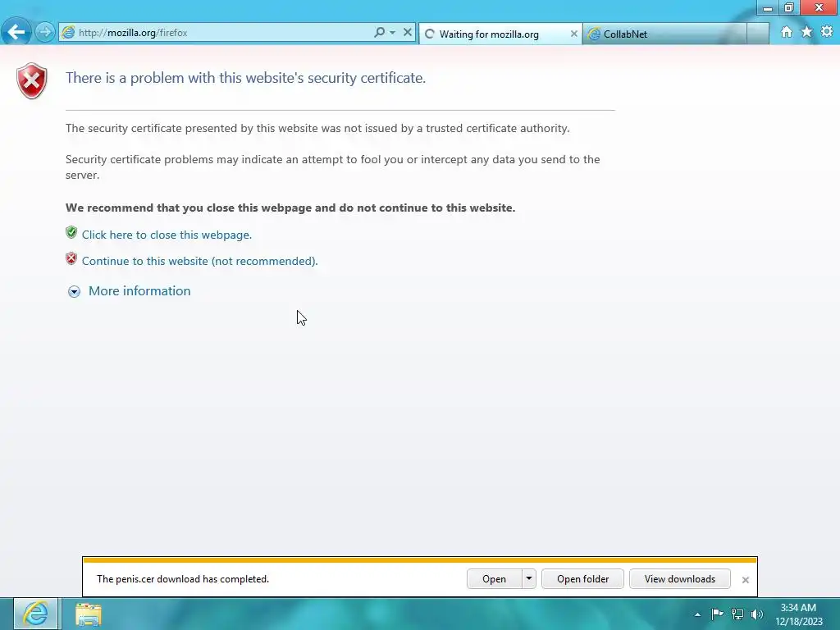
Task: Open Action Center flag icon in tray
Action: [x=717, y=614]
